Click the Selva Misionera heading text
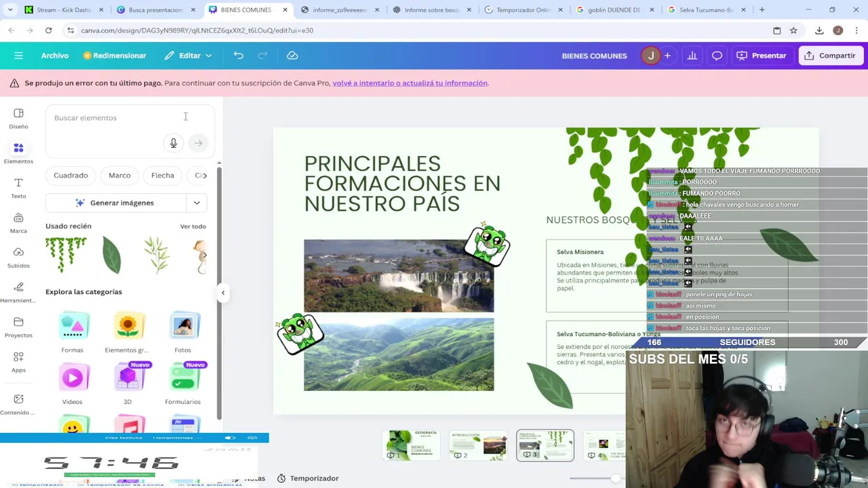 580,252
